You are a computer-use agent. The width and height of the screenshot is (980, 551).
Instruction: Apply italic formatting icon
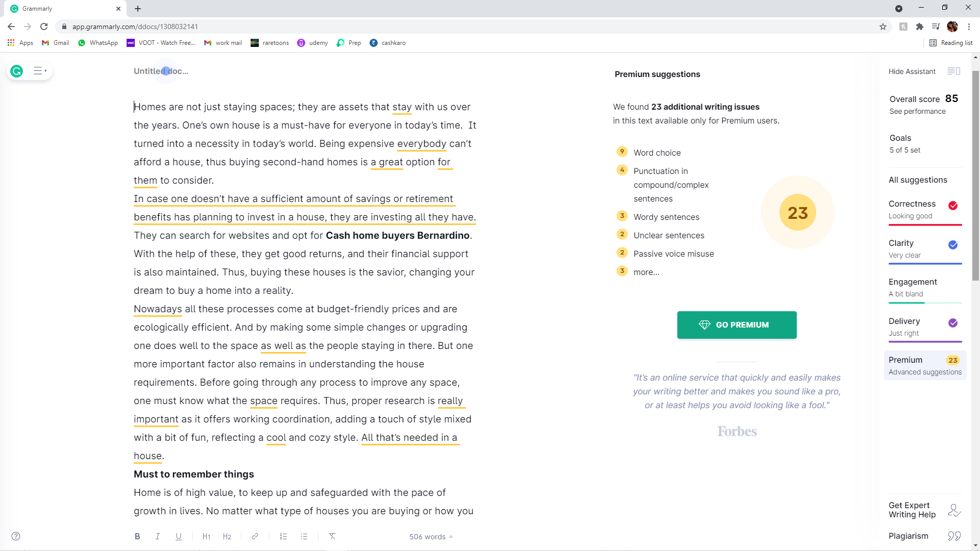[158, 536]
